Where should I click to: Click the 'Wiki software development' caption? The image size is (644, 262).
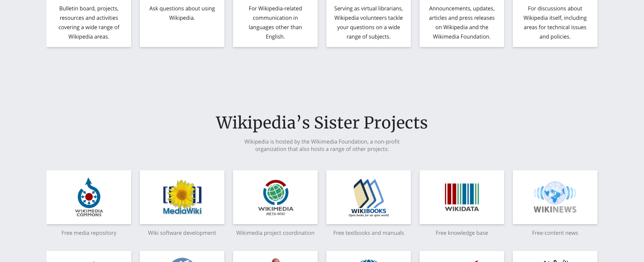182,233
